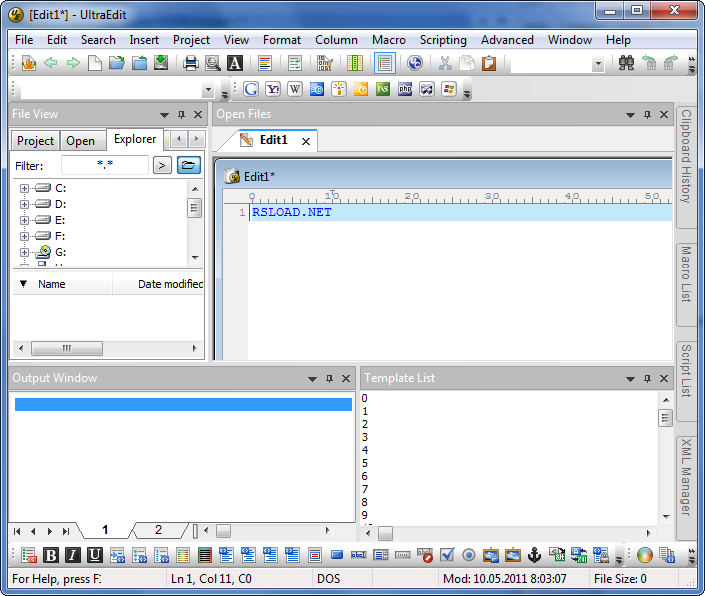Viewport: 705px width, 596px height.
Task: Click the HTML radio button form icon
Action: tap(469, 556)
